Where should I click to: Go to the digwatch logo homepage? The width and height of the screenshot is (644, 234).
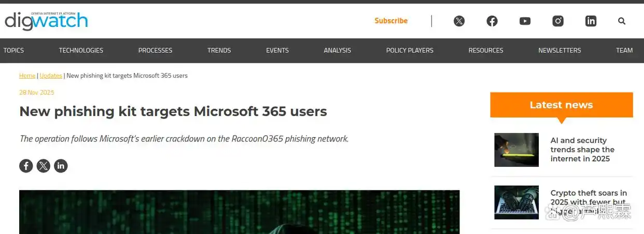click(46, 21)
